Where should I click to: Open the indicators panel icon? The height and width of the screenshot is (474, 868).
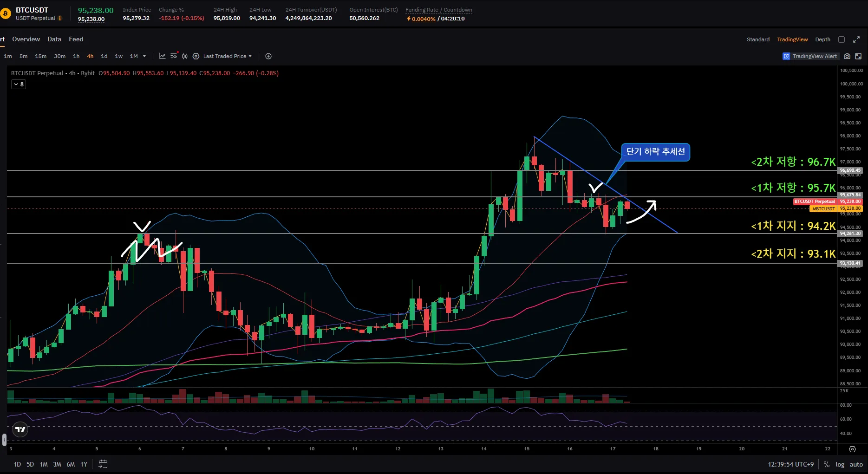(162, 56)
